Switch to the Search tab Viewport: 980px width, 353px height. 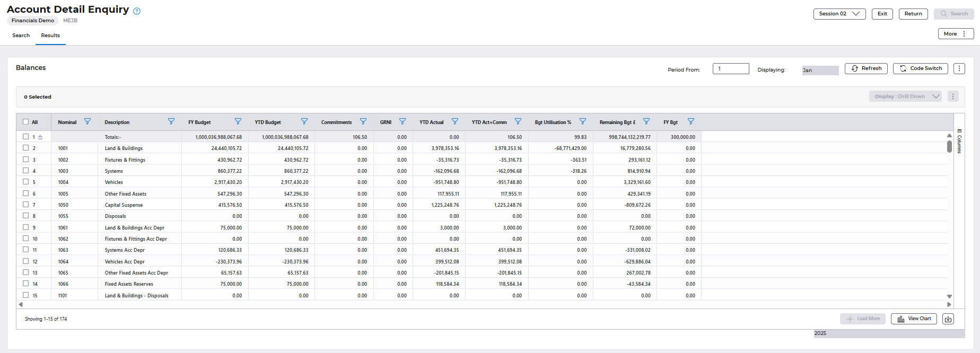point(21,36)
